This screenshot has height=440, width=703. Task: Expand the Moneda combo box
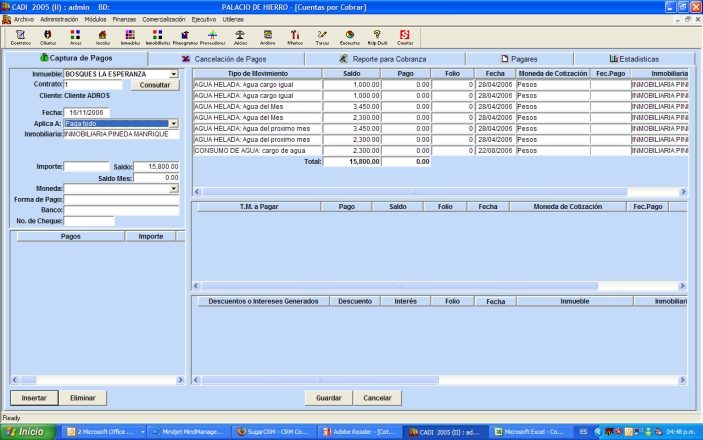pos(174,188)
